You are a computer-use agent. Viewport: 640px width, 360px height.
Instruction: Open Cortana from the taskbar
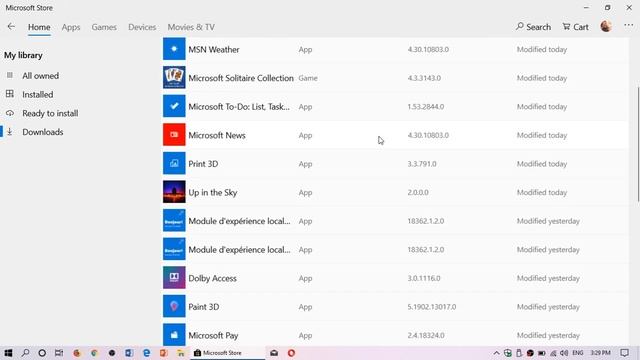[x=42, y=353]
